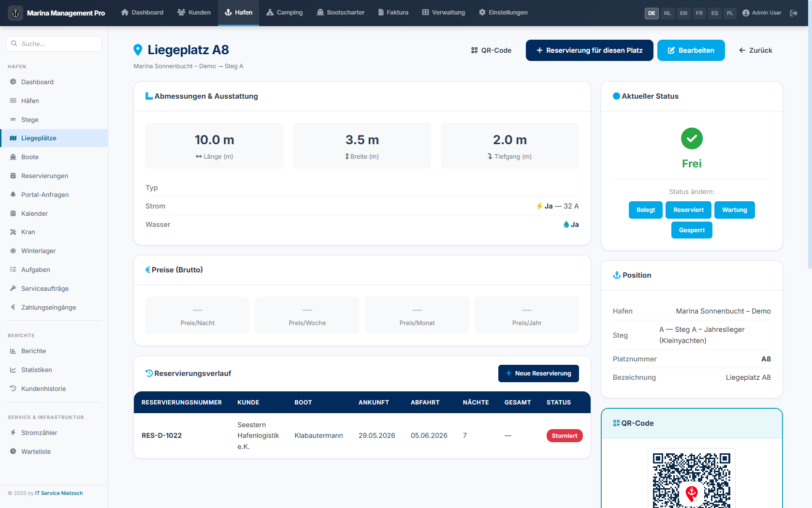Click reservation number RES-D-1022
This screenshot has height=508, width=812.
(x=161, y=435)
